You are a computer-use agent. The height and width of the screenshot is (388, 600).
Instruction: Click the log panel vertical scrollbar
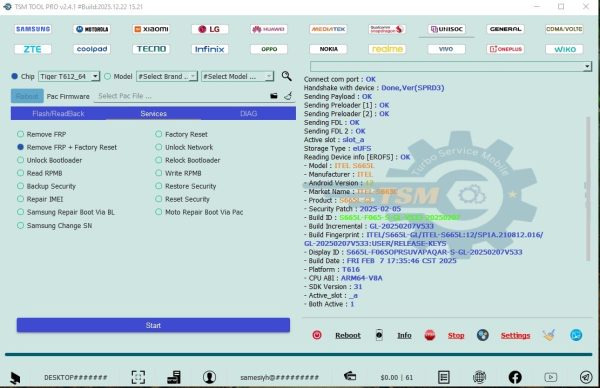click(588, 189)
